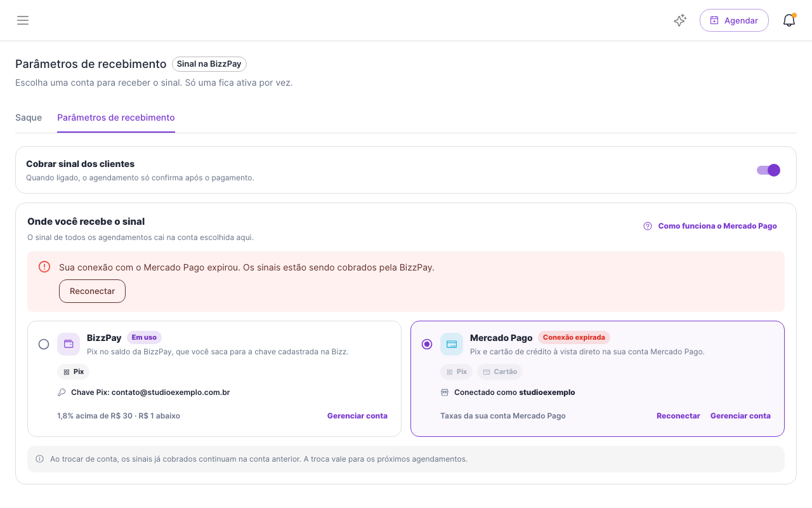Open Gerenciar conta for BizzPay

(x=357, y=416)
